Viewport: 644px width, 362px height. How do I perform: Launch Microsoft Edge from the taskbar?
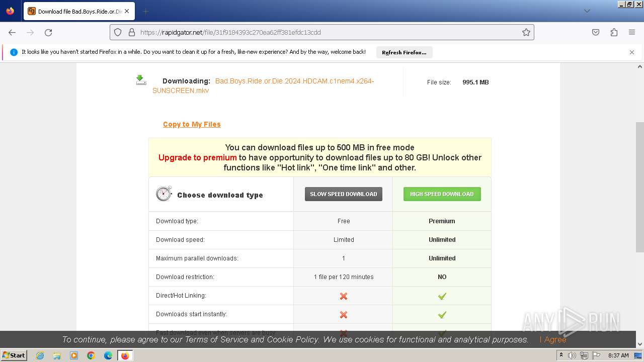(108, 355)
